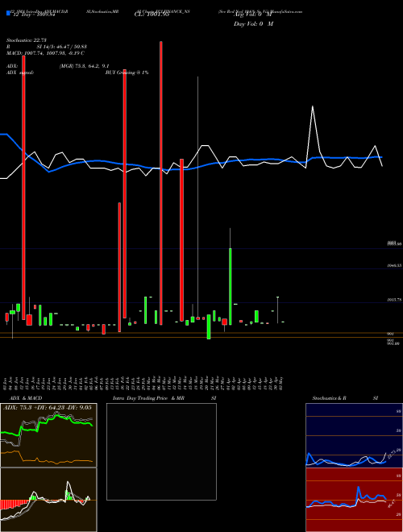Screen dimensions: 403x532
Task: Click the Day Vol: 0 M label
Action: pyautogui.click(x=253, y=24)
